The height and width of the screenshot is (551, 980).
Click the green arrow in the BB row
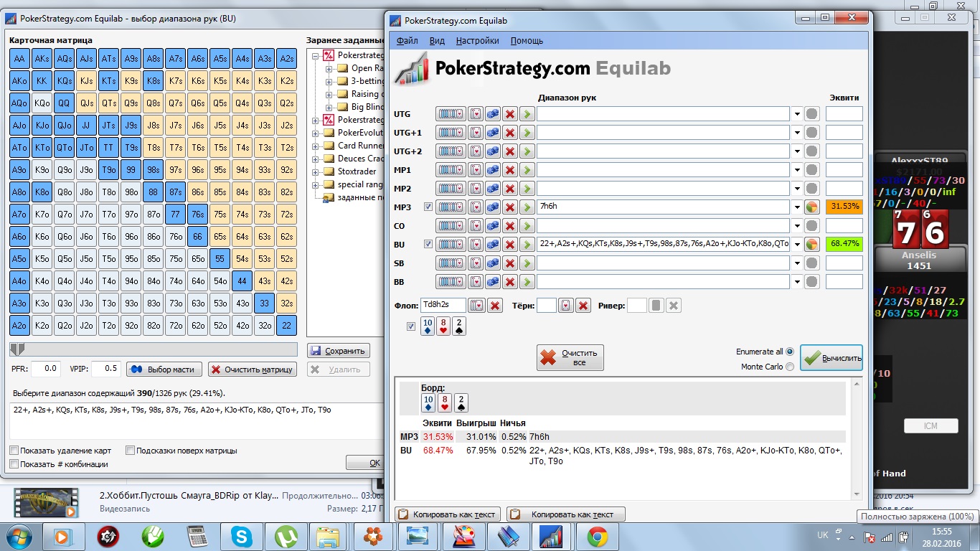(x=527, y=282)
